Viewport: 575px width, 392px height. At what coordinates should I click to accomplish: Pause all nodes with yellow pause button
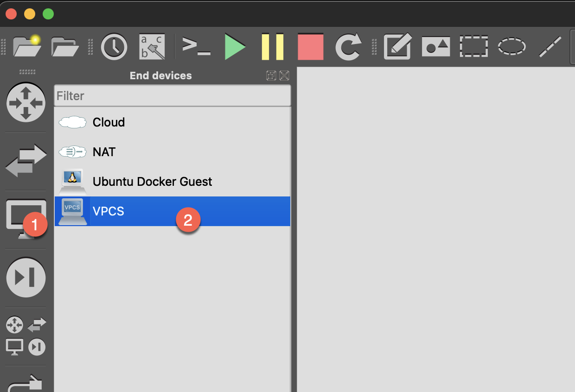(273, 46)
